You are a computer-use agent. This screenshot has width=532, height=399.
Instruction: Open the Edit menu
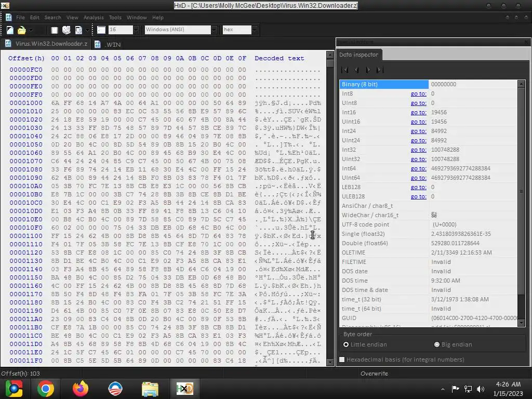(35, 17)
